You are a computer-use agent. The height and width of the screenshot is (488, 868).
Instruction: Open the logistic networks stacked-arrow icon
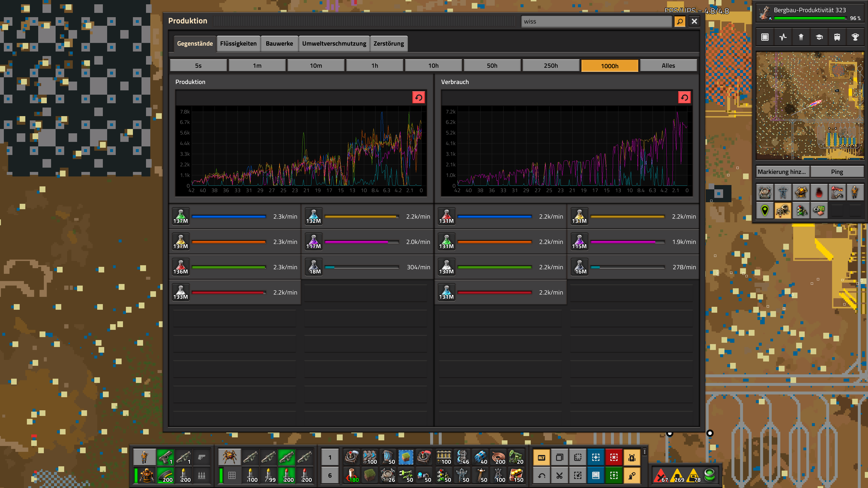coord(801,37)
